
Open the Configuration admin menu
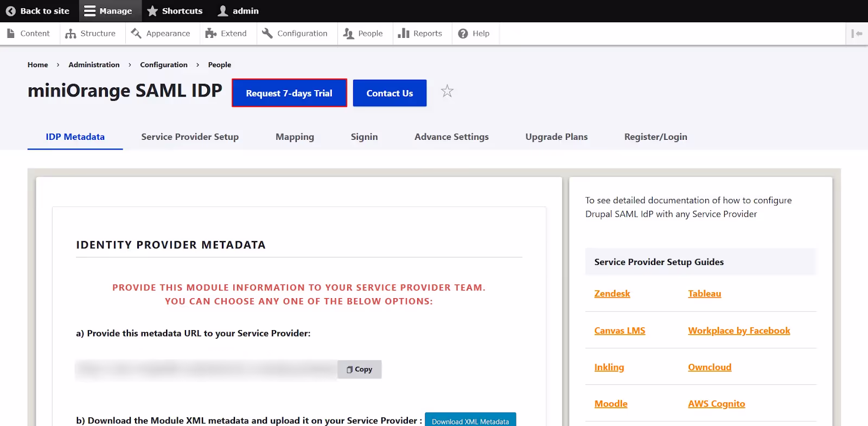coord(295,34)
